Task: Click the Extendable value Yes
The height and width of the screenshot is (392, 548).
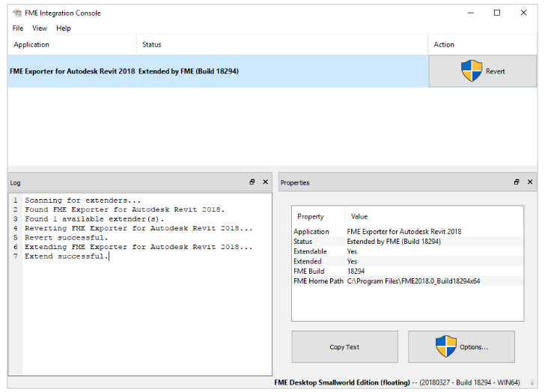Action: coord(352,251)
